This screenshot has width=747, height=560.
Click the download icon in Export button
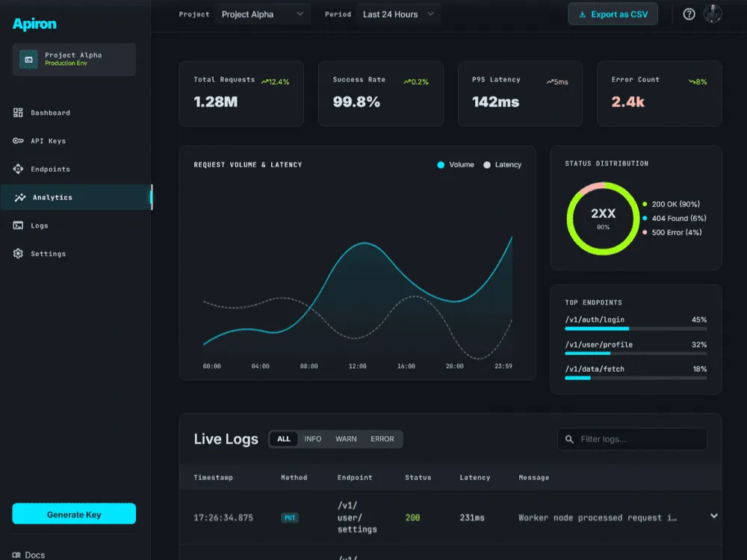(582, 15)
